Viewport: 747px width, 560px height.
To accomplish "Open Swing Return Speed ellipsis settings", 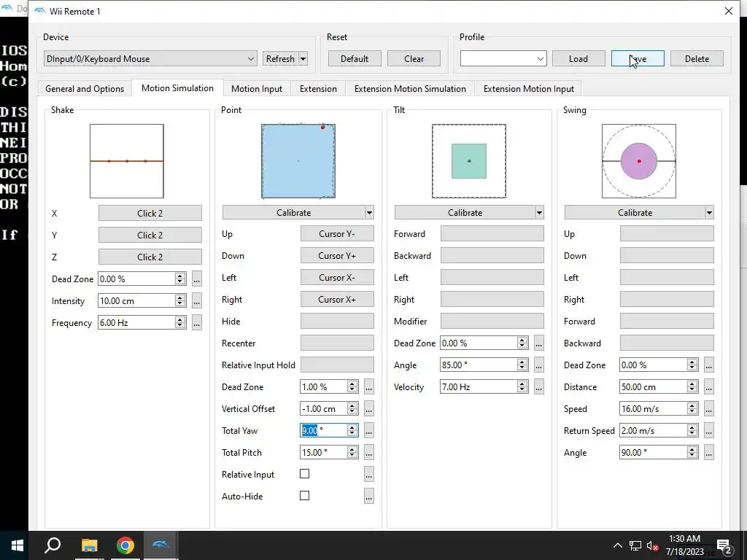I will tap(709, 431).
